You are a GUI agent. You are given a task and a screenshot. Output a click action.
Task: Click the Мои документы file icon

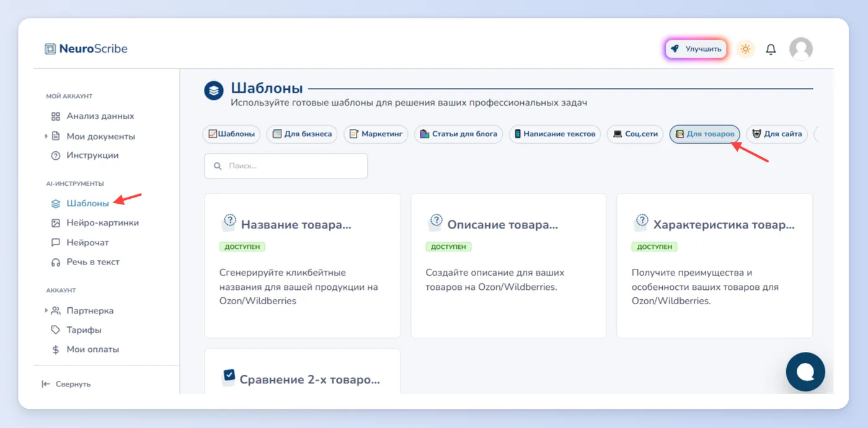[x=56, y=136]
